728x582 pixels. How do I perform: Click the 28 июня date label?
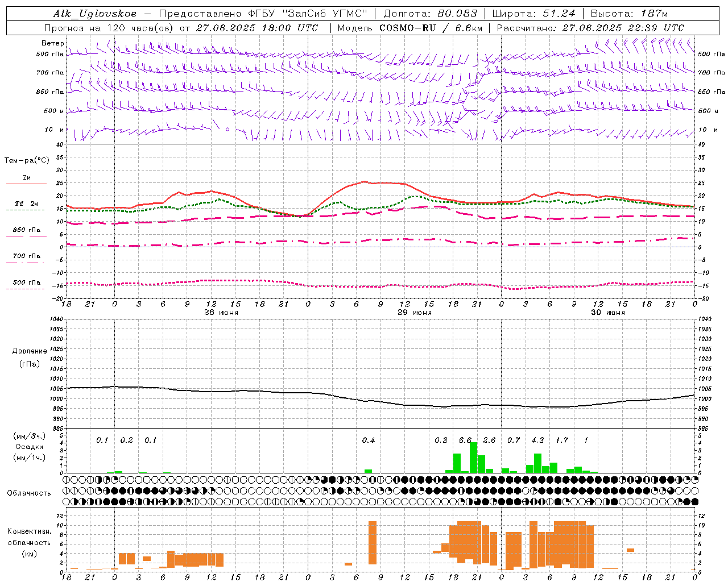[221, 313]
